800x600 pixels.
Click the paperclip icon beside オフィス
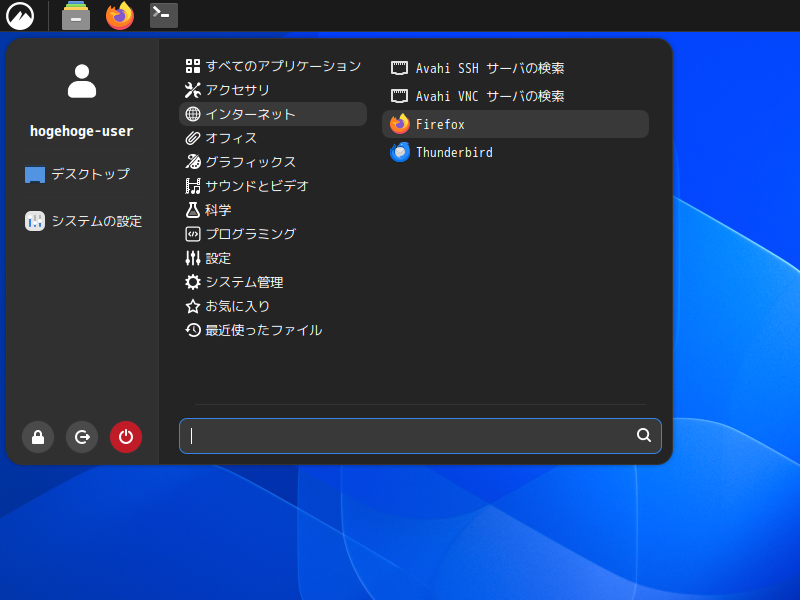pyautogui.click(x=193, y=138)
